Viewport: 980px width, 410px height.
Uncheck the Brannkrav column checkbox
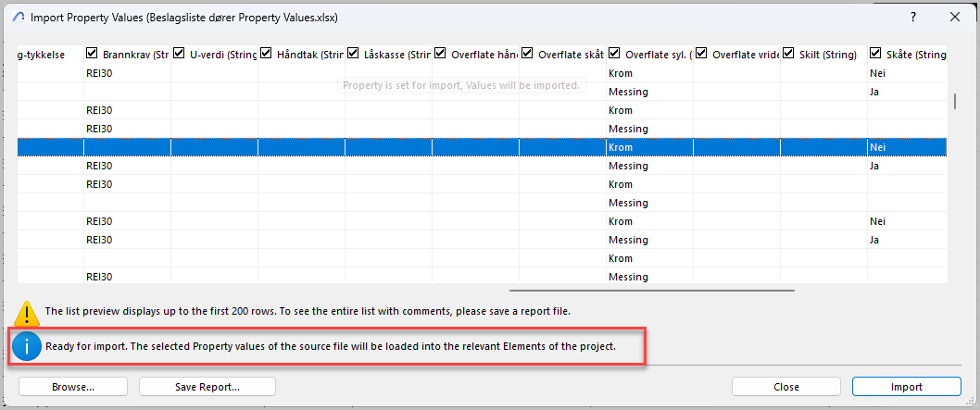pos(92,54)
